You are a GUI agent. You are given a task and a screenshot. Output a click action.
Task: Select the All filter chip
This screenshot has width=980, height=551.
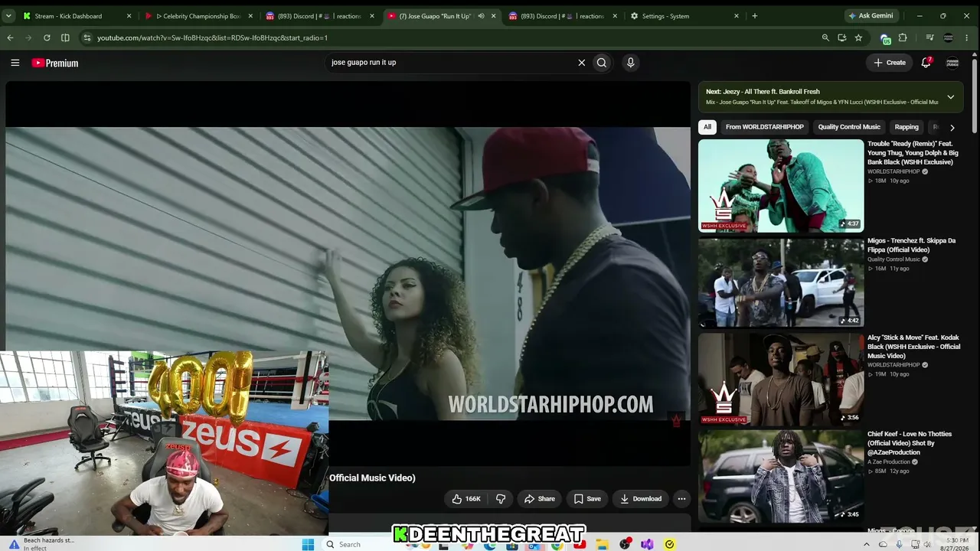point(707,127)
